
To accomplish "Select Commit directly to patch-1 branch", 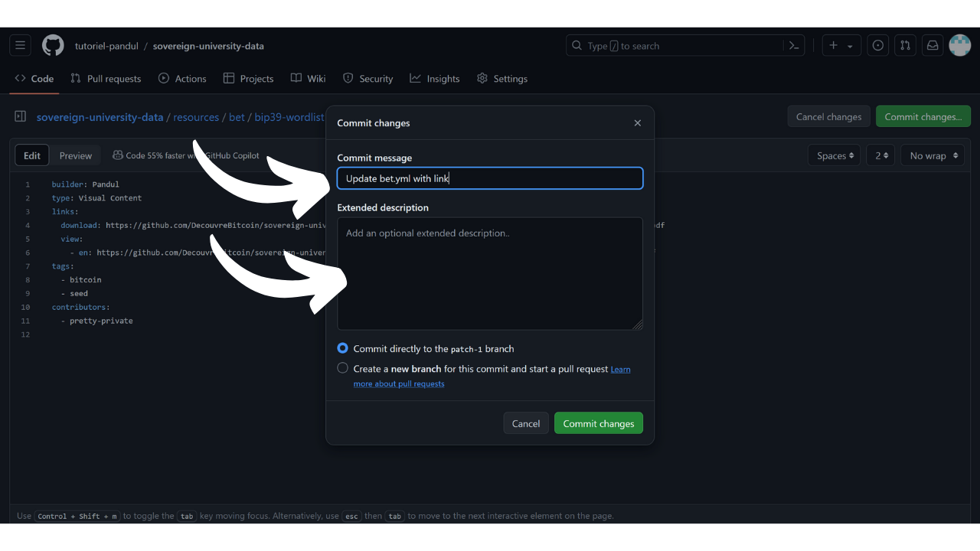I will tap(343, 348).
